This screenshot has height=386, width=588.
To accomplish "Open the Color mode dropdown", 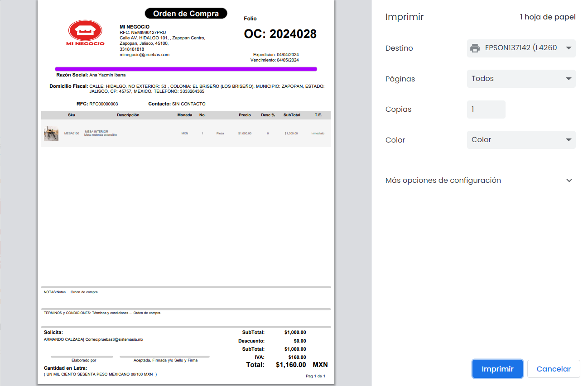I will [x=521, y=140].
